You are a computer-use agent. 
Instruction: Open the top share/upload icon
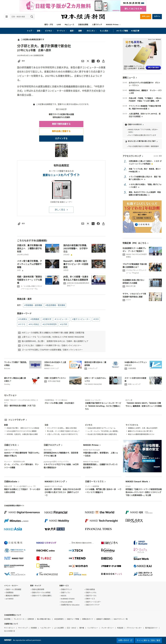pos(103,61)
